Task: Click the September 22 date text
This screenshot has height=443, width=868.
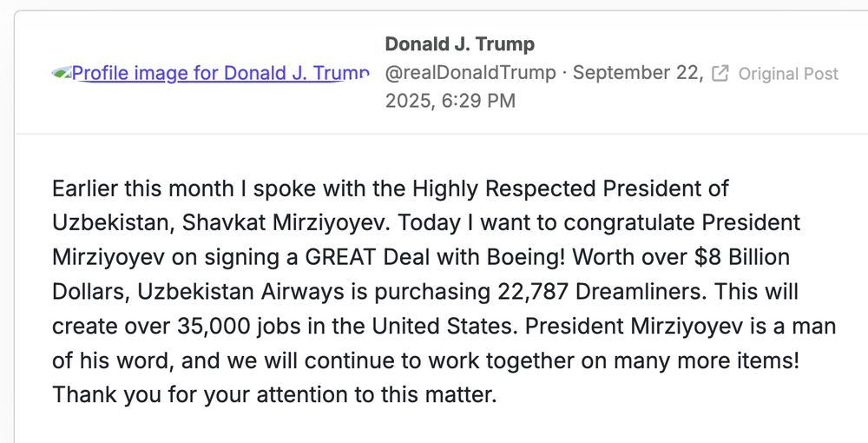Action: (638, 73)
